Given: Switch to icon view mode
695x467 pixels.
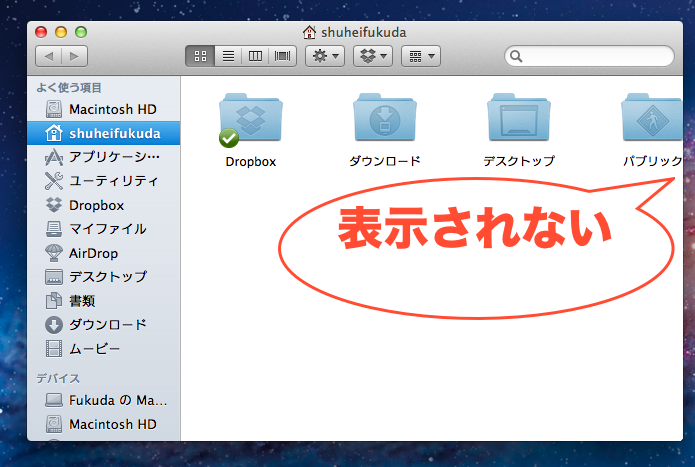Looking at the screenshot, I should 200,56.
